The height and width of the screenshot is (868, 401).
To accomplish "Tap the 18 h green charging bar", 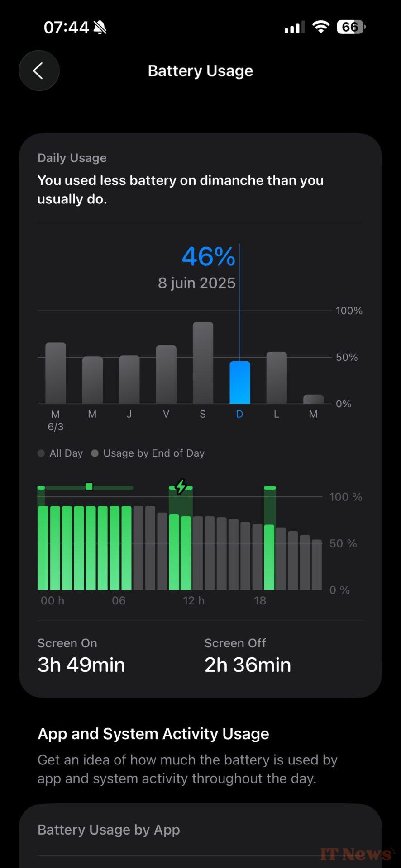I will (x=270, y=557).
